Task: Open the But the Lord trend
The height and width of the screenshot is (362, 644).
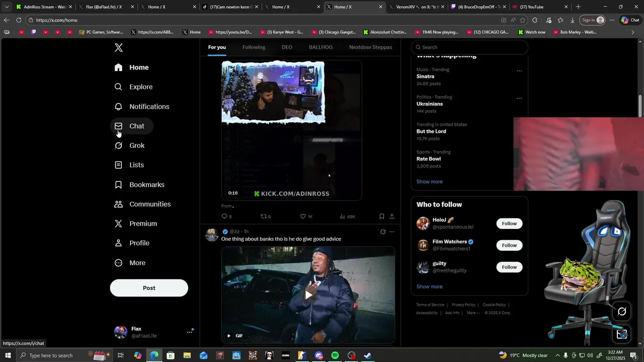Action: click(431, 131)
